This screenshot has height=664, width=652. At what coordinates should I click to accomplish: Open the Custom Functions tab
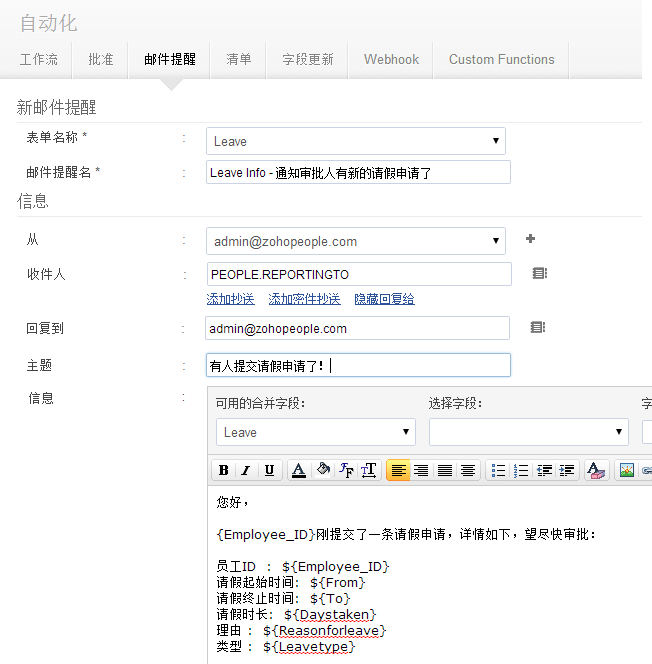click(501, 59)
